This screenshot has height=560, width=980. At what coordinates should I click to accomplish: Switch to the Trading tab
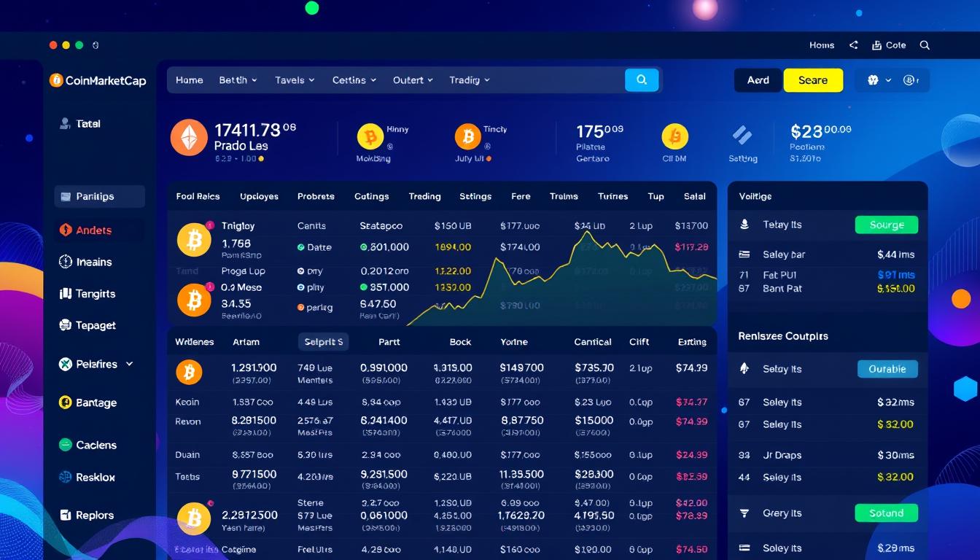click(x=424, y=197)
